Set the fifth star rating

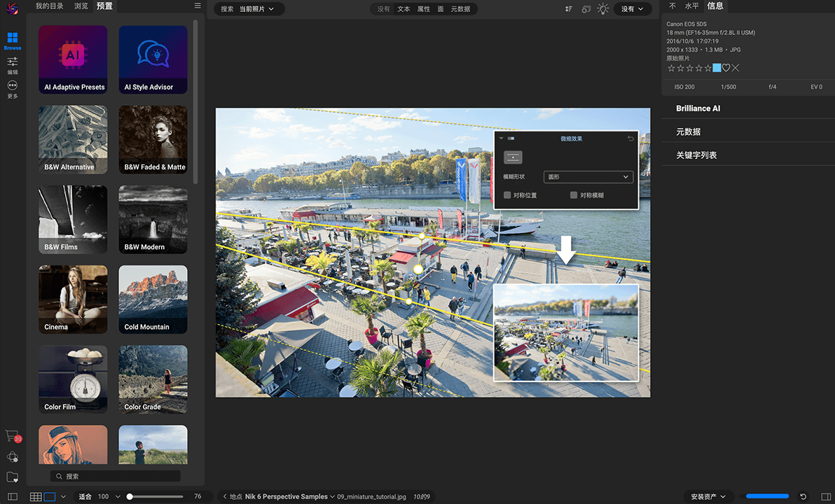[x=708, y=68]
